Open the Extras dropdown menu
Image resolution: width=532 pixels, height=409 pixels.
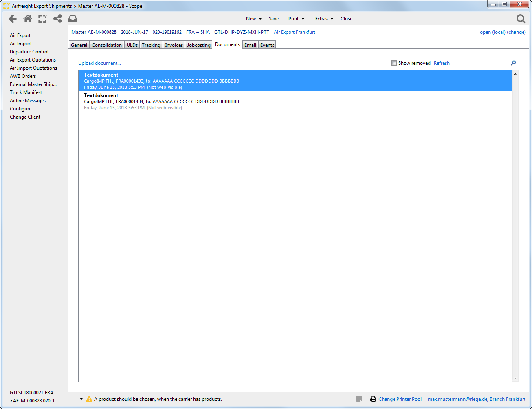tap(324, 19)
